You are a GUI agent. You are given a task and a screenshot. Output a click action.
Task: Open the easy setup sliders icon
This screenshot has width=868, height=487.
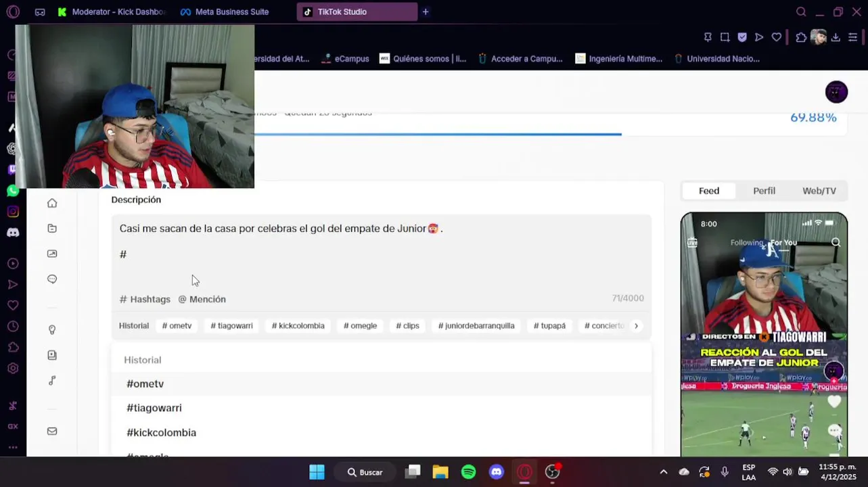(853, 37)
